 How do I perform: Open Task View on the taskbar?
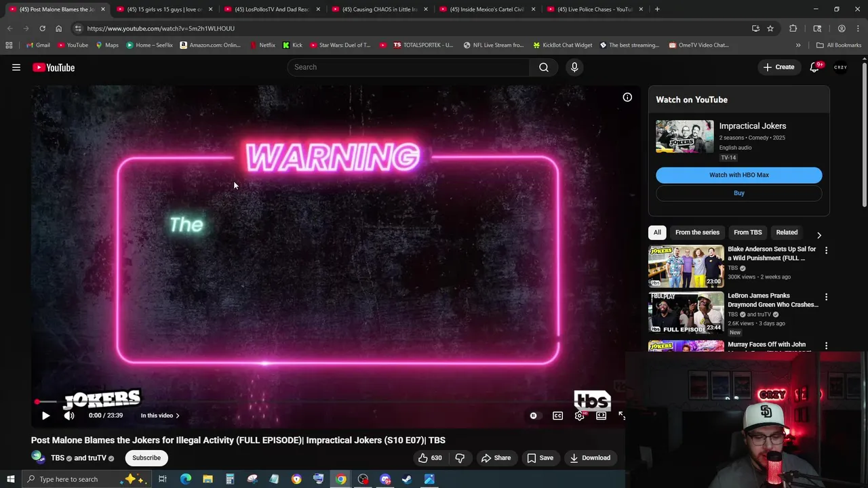163,479
